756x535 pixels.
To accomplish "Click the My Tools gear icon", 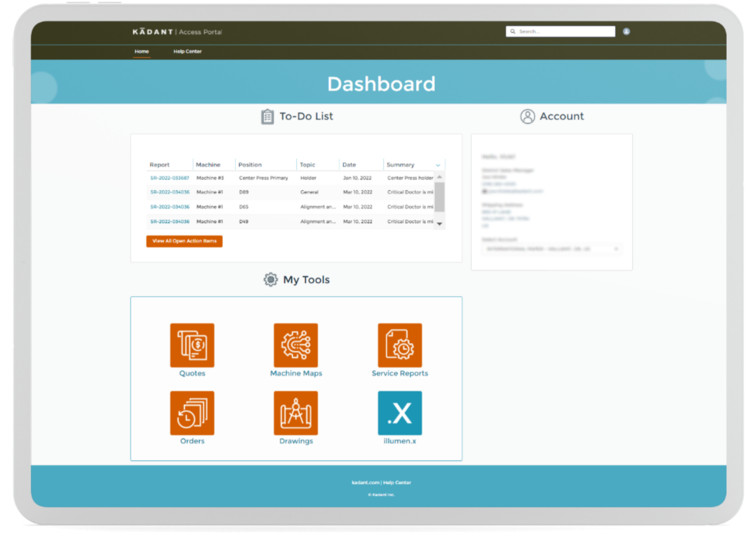I will click(270, 279).
